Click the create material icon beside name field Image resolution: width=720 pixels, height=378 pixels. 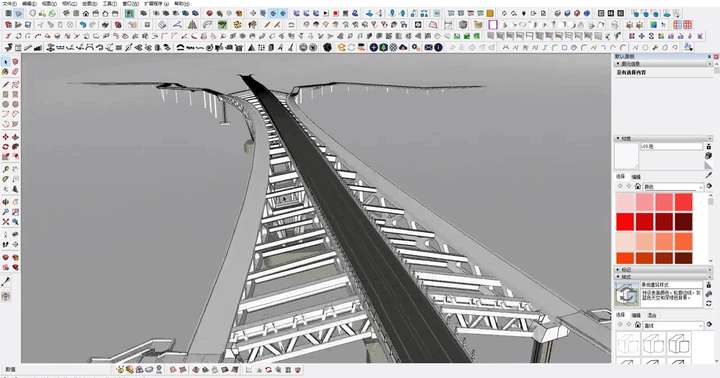point(709,156)
